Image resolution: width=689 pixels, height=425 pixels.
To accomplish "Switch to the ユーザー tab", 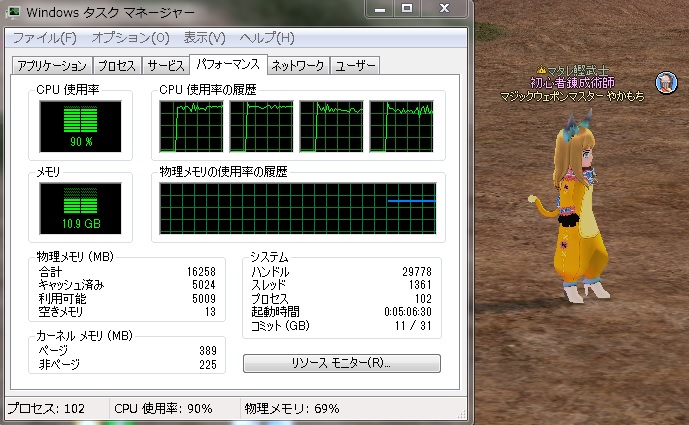I will tap(355, 66).
